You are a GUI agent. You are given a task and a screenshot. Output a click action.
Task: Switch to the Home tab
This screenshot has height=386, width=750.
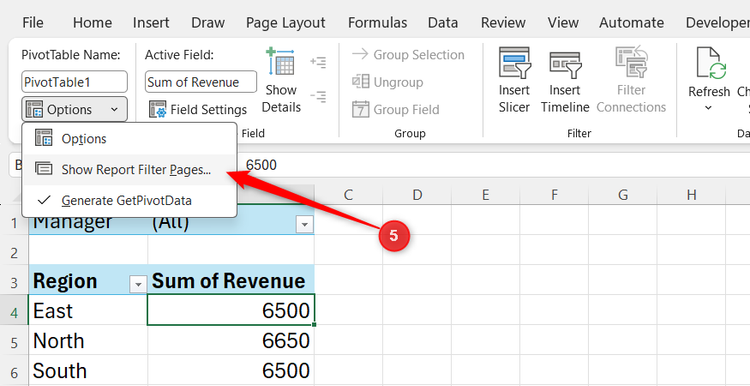click(92, 22)
